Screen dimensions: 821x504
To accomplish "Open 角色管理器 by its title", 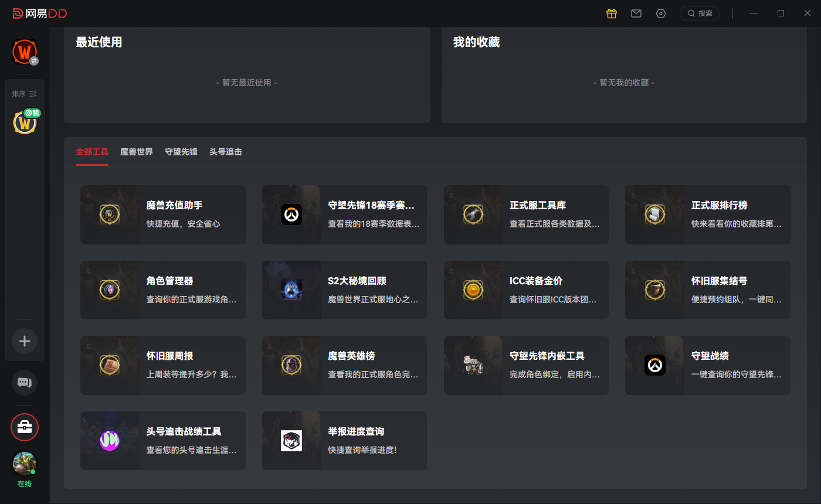I will (169, 281).
